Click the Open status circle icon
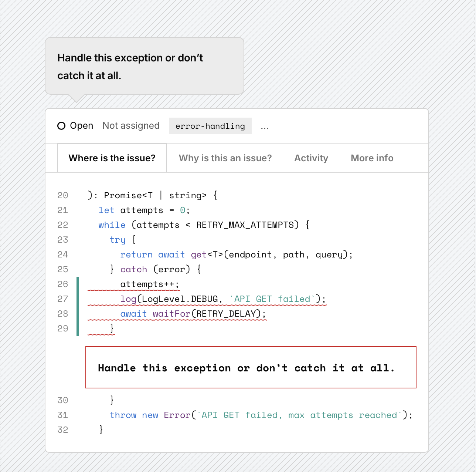 coord(61,126)
